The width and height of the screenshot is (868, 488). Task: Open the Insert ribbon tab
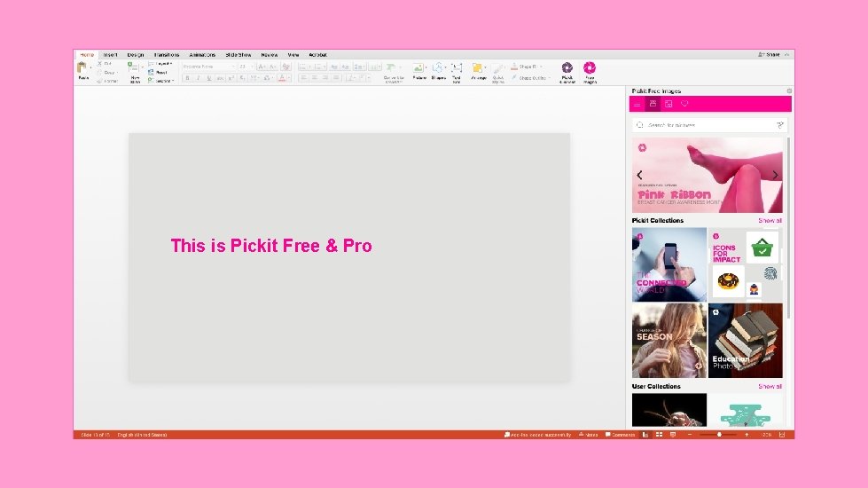pos(110,55)
